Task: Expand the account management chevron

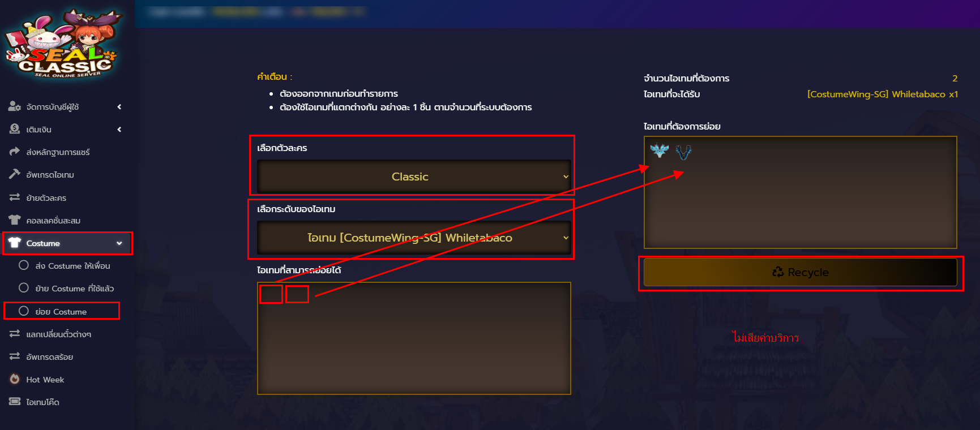Action: 119,106
